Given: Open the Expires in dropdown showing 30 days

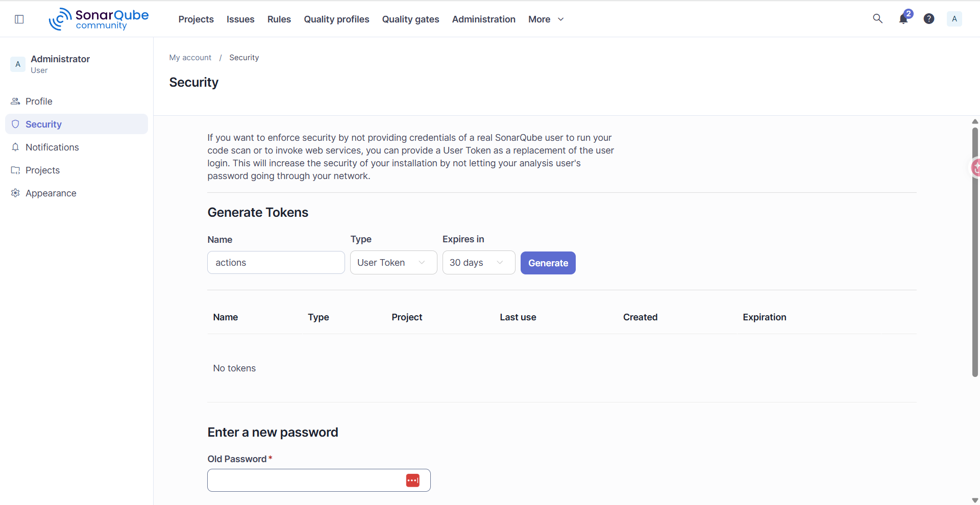Looking at the screenshot, I should 479,263.
